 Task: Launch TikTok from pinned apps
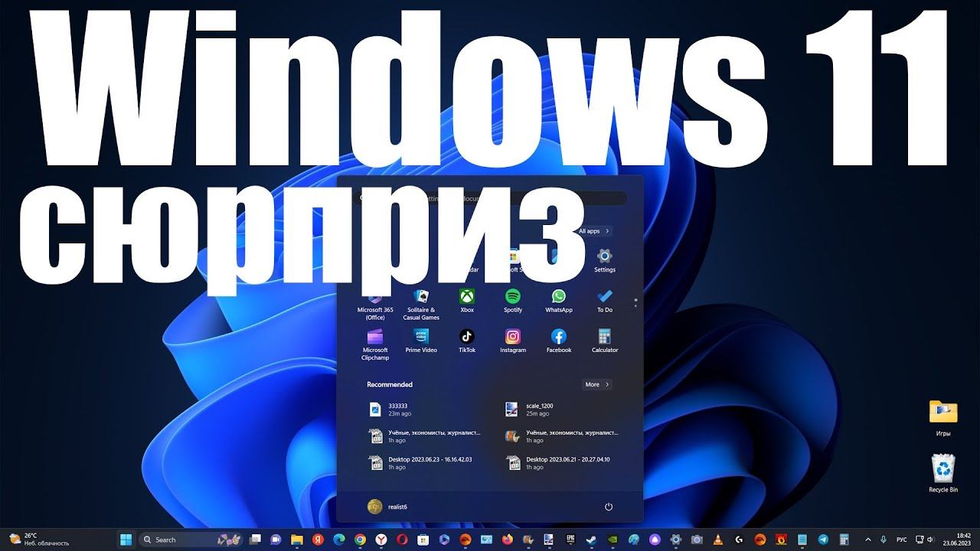point(467,341)
